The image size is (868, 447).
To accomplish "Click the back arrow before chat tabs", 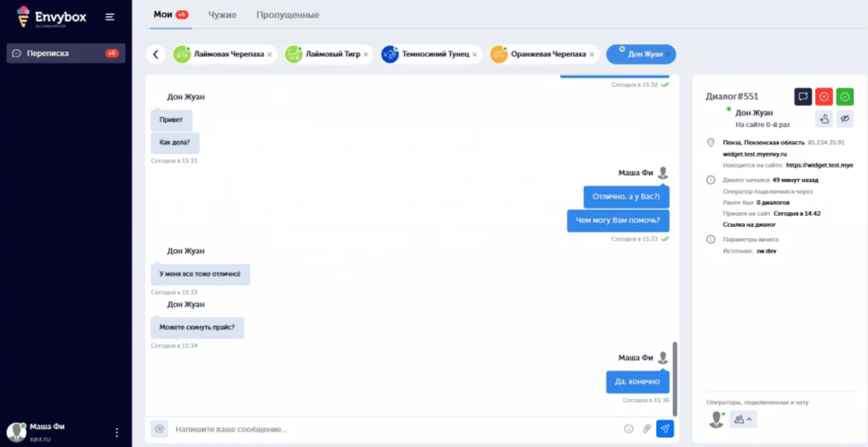I will coord(156,54).
